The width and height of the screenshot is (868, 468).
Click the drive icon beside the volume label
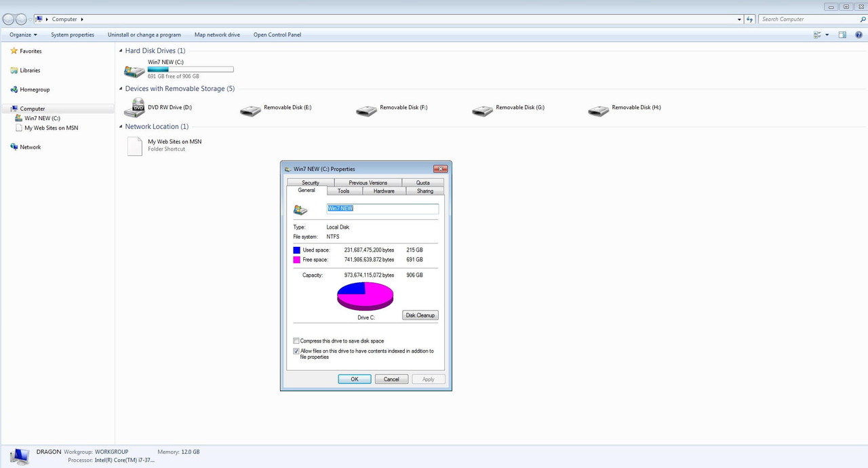tap(300, 210)
